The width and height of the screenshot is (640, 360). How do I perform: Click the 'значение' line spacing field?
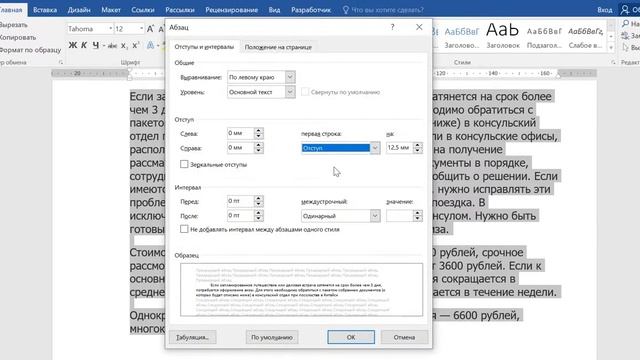[x=400, y=216]
